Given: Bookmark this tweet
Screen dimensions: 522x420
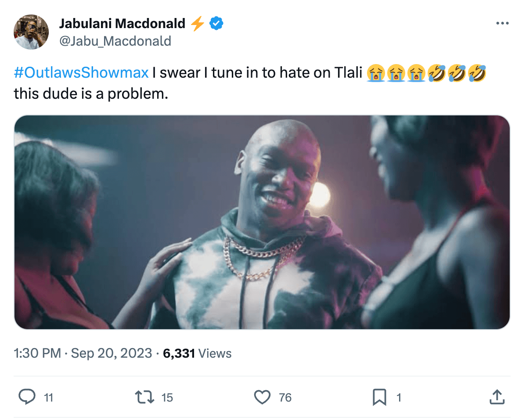Looking at the screenshot, I should [x=379, y=397].
